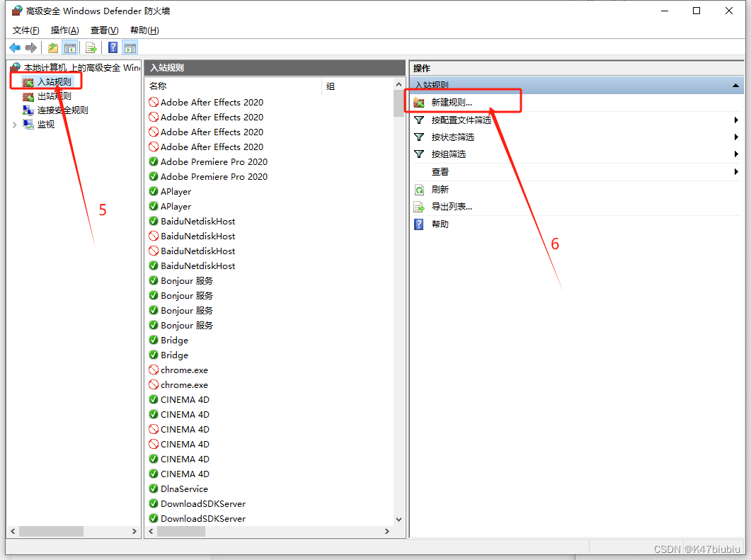This screenshot has width=751, height=560.
Task: Click the tree pane horizontal scrollbar left arrow
Action: click(x=13, y=531)
